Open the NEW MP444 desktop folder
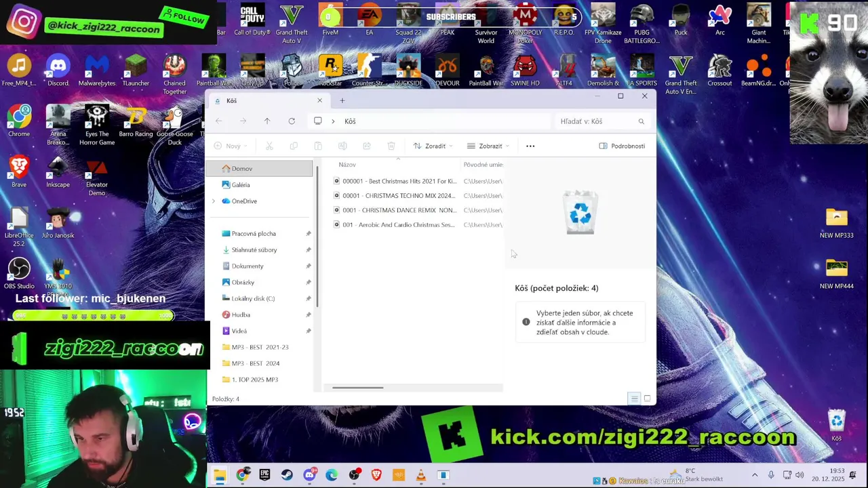The image size is (868, 488). tap(837, 274)
